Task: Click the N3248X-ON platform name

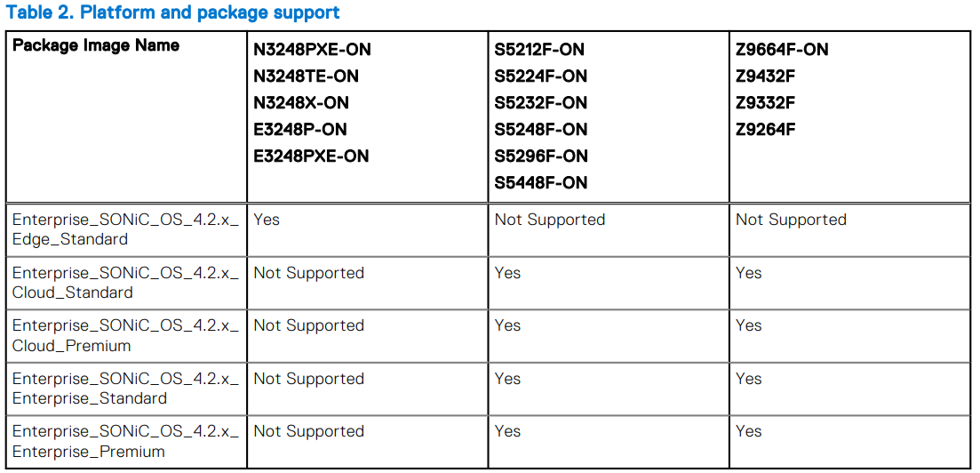Action: point(301,103)
